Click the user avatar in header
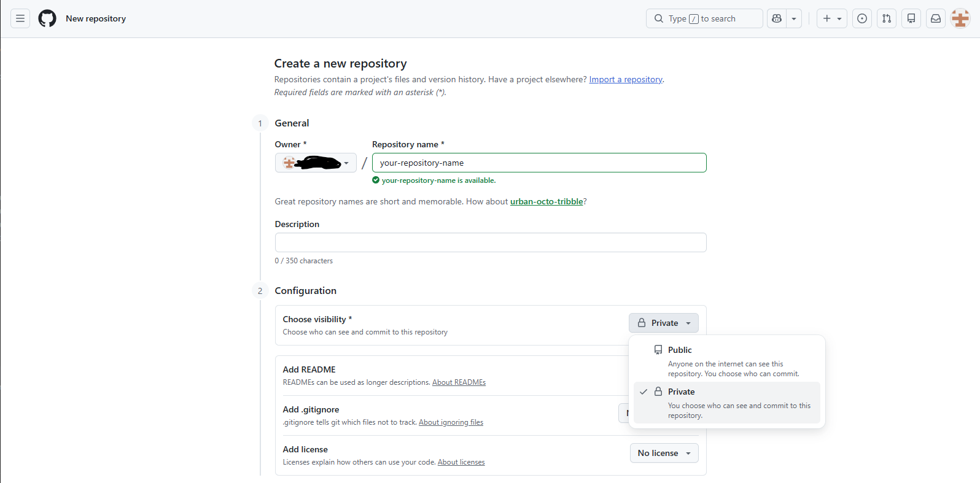The height and width of the screenshot is (483, 980). click(960, 18)
